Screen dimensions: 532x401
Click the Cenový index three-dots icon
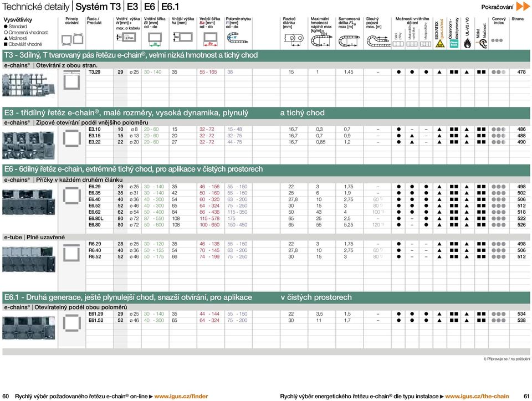(x=497, y=40)
